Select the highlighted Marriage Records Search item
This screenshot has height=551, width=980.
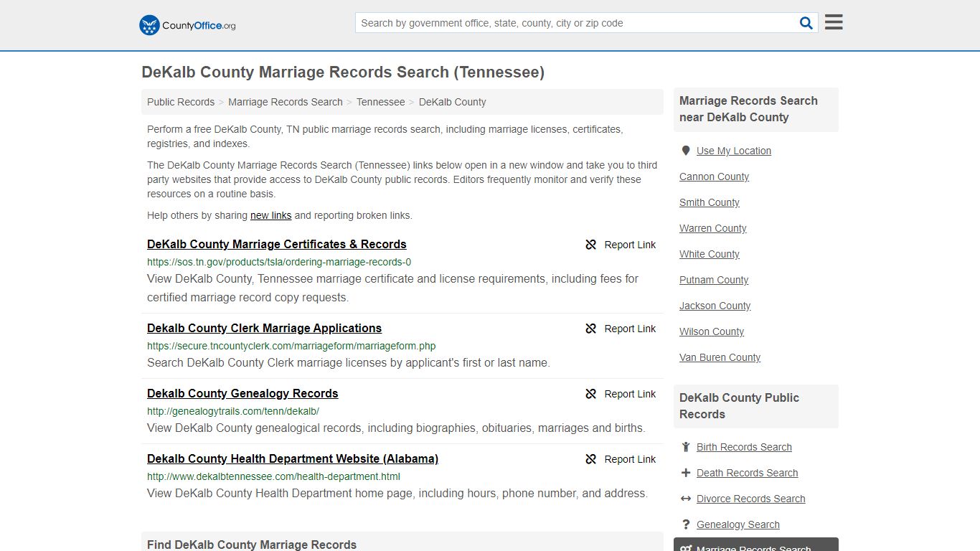pyautogui.click(x=756, y=545)
